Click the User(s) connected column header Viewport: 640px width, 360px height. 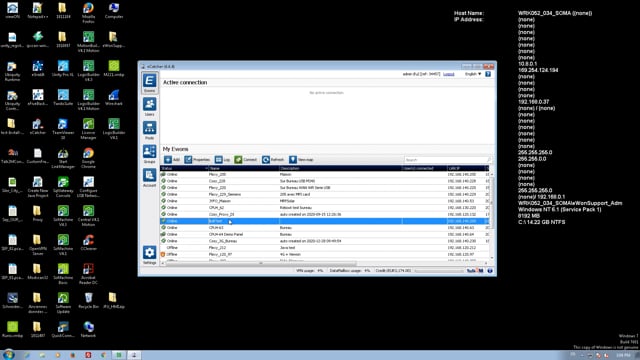point(424,168)
